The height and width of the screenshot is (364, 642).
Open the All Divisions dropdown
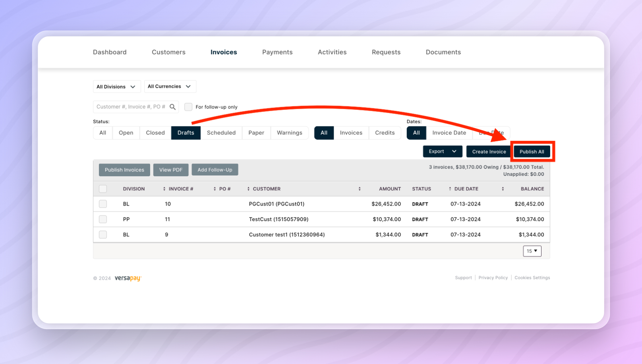(117, 87)
